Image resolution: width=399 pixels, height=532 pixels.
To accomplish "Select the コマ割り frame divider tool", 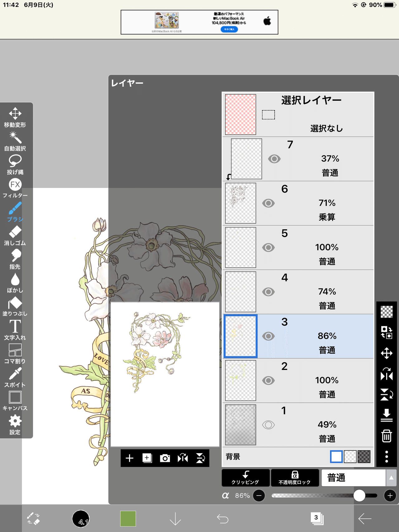I will tap(15, 354).
